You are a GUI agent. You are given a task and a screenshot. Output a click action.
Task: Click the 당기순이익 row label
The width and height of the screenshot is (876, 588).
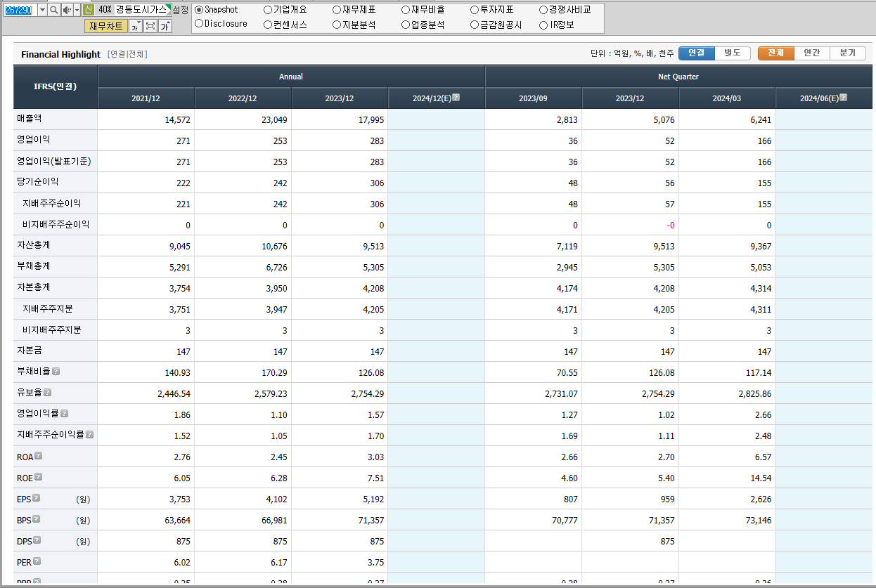(38, 182)
